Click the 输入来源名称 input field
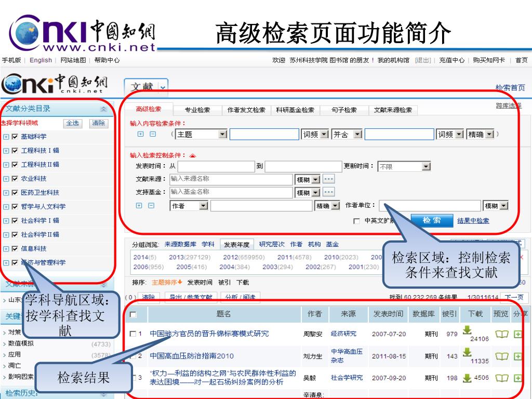 tap(231, 179)
